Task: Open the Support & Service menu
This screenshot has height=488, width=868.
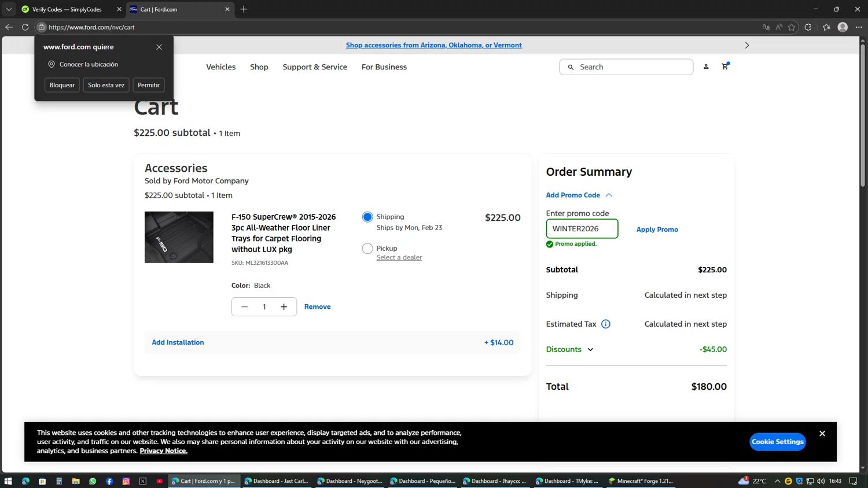Action: [315, 67]
